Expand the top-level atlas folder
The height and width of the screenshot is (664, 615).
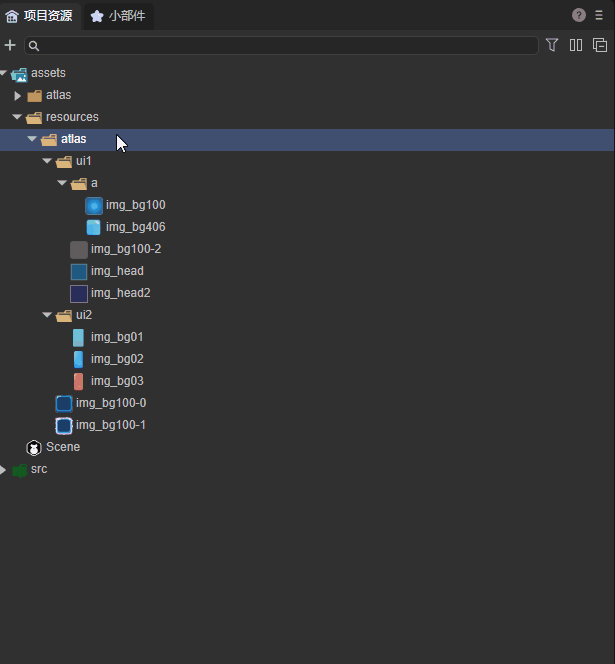pos(18,95)
